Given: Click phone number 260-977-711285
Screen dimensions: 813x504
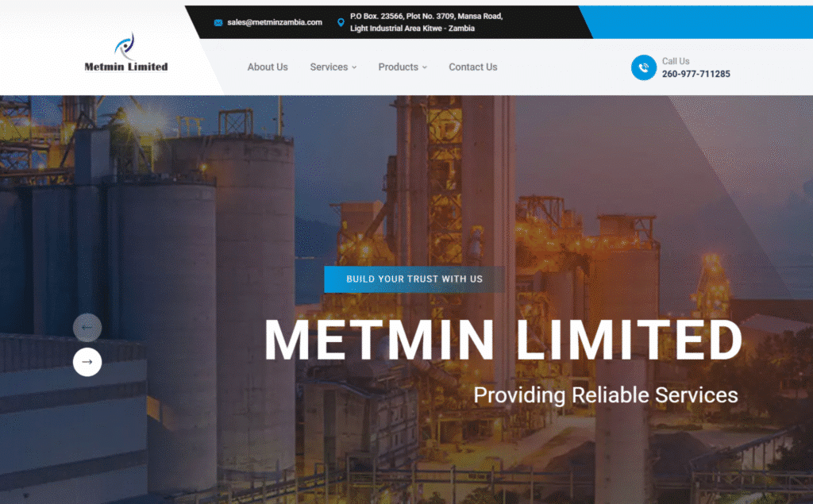Looking at the screenshot, I should (695, 74).
